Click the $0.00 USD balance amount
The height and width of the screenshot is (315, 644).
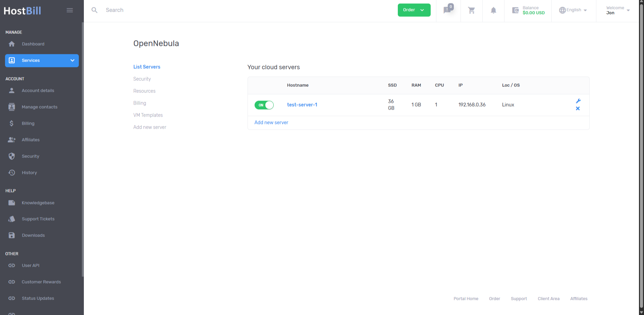[x=534, y=13]
